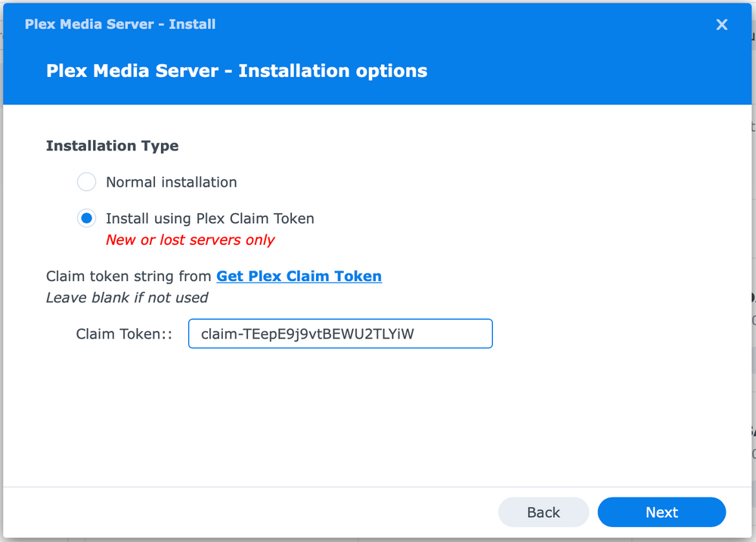Click the 'Leave blank if not used' hint
The image size is (756, 542).
(x=127, y=297)
